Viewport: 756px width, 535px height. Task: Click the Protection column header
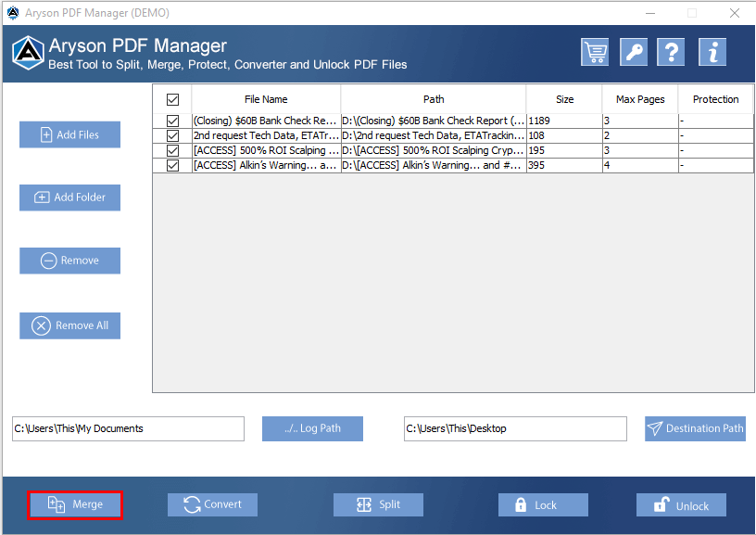point(715,99)
